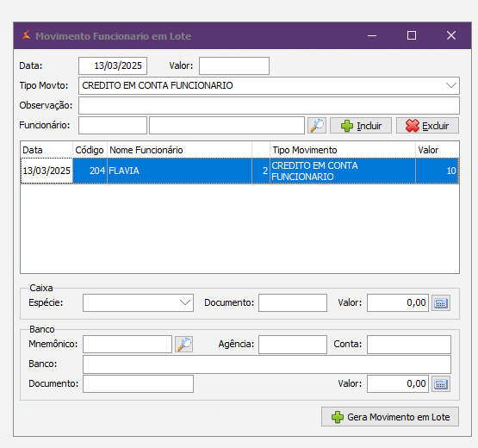Focus the Conta input field

coord(409,345)
